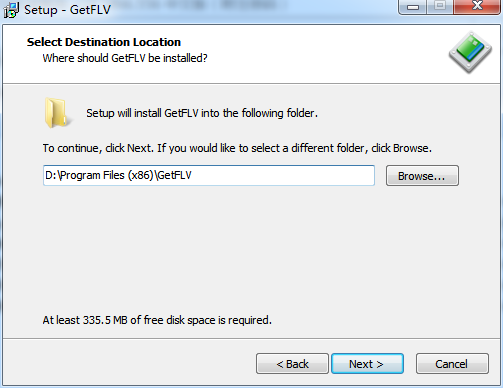Viewport: 503px width, 388px height.
Task: Click the 'Setup will install GetFLV' message text
Action: (x=202, y=113)
